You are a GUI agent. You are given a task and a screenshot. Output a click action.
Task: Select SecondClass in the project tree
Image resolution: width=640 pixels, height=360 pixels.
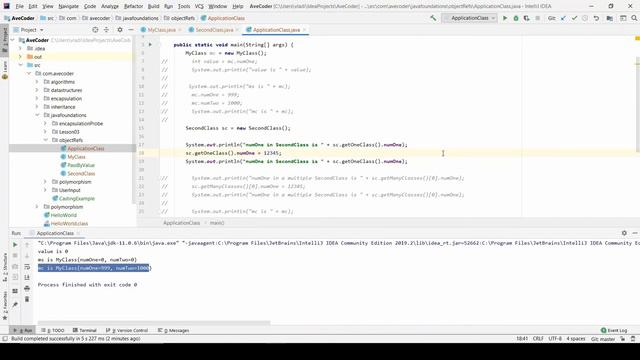(81, 173)
